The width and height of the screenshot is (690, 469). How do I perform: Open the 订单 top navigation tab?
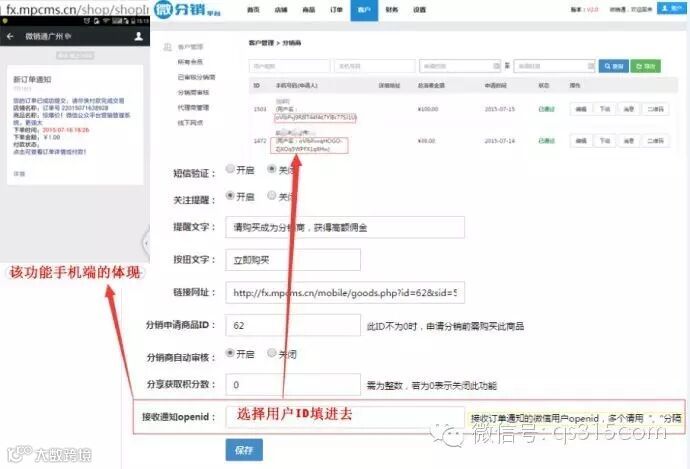336,10
